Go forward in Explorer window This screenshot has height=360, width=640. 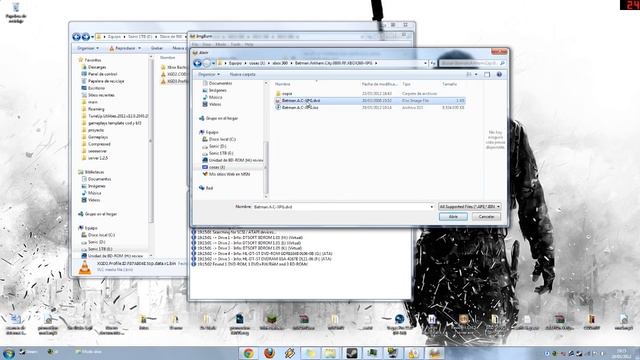[86, 37]
